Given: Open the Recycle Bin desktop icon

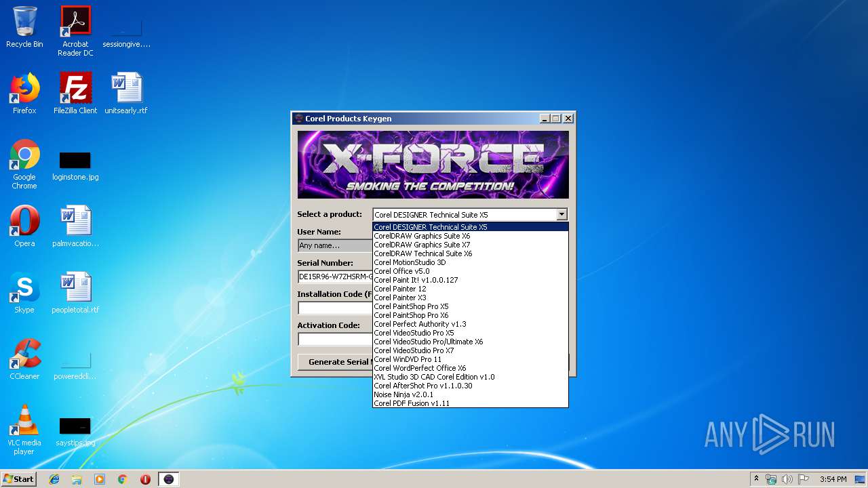Looking at the screenshot, I should 24,27.
